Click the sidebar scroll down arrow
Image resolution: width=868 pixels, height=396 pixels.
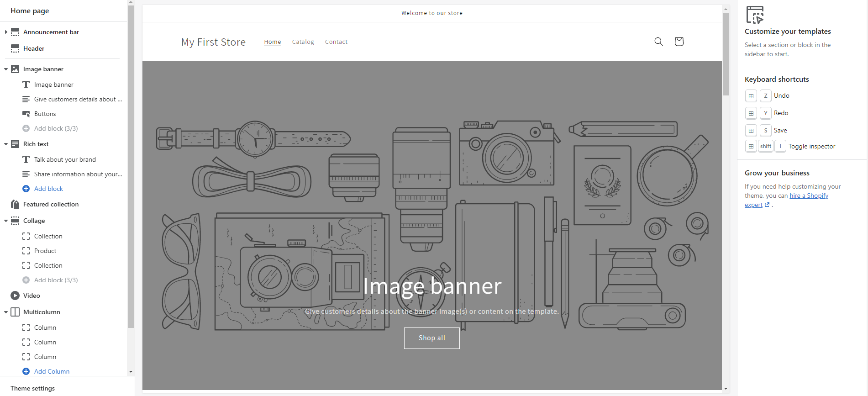click(131, 372)
